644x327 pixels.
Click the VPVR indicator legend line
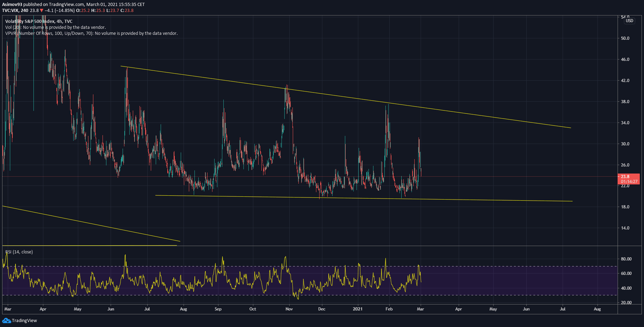click(x=91, y=33)
